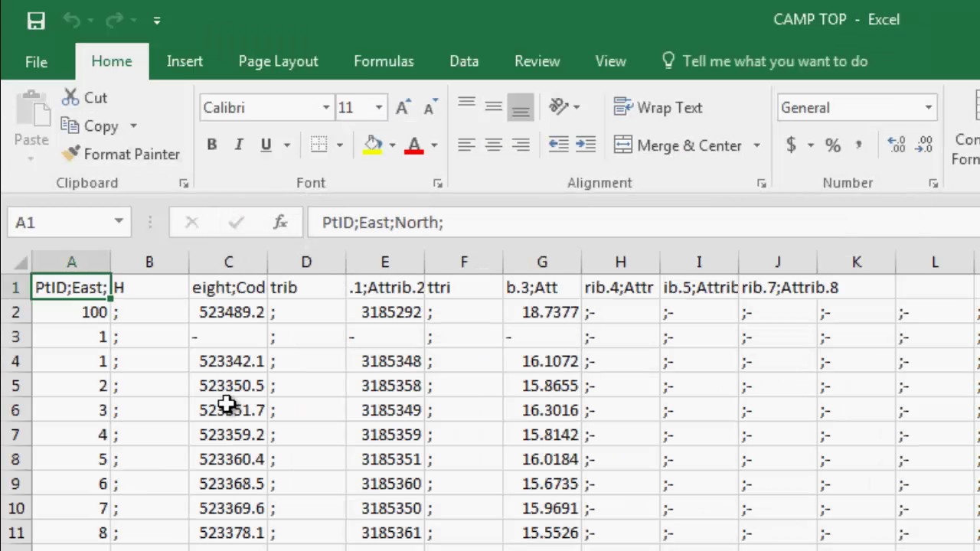This screenshot has width=980, height=551.
Task: Open the text orientation menu
Action: coord(565,107)
